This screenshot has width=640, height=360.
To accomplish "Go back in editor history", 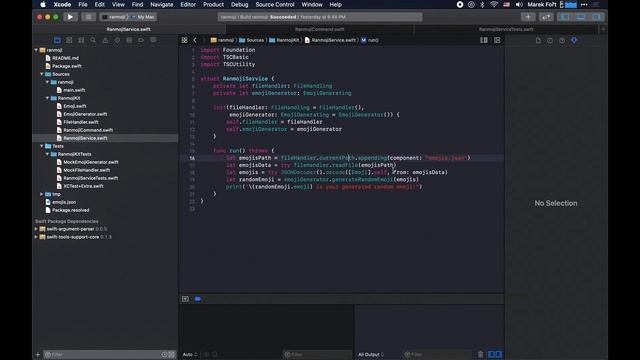I will pos(195,40).
